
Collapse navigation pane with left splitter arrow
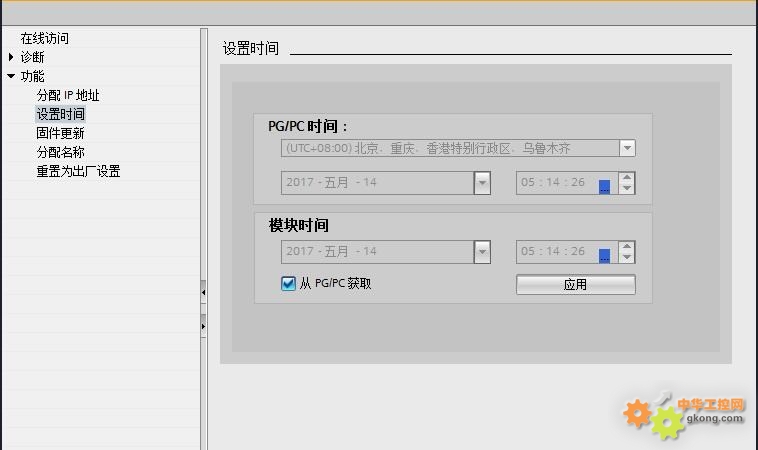tap(204, 292)
